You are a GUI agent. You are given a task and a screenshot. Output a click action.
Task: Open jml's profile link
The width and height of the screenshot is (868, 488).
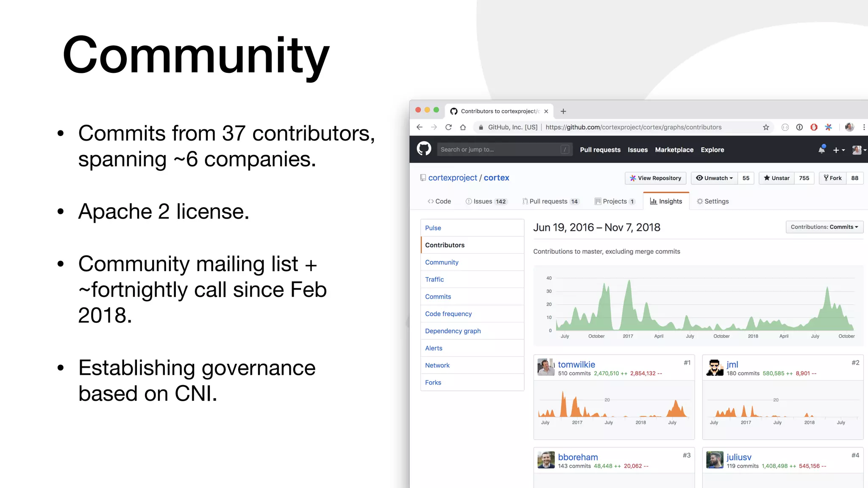732,364
